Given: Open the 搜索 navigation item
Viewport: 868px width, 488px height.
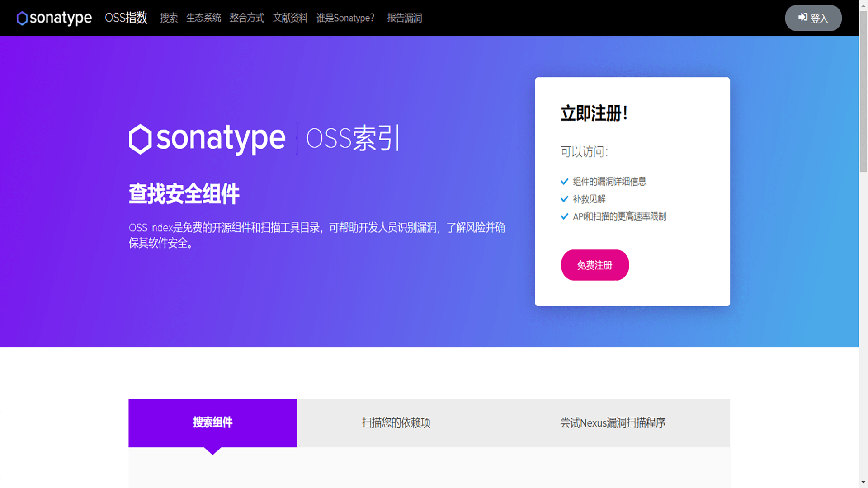Looking at the screenshot, I should 169,18.
